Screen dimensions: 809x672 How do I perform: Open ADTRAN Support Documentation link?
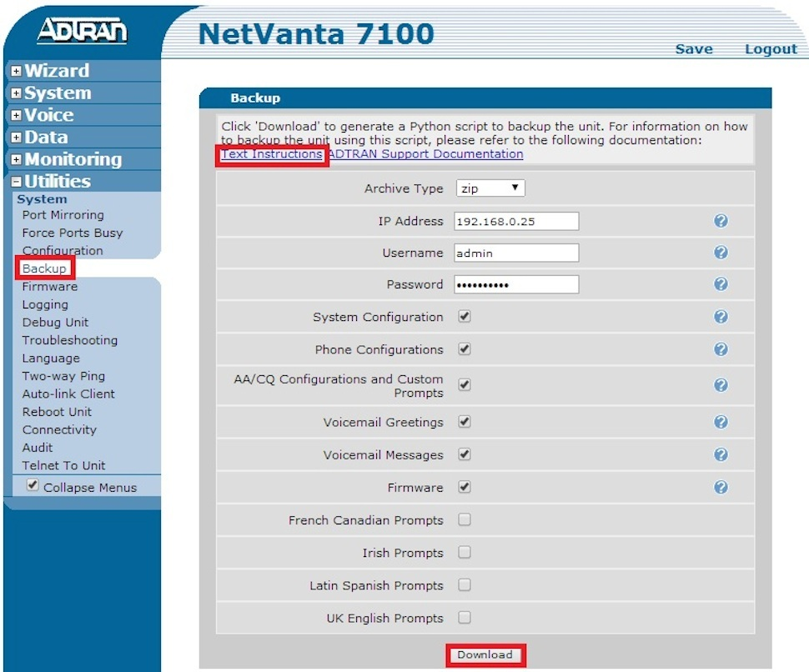pos(425,154)
